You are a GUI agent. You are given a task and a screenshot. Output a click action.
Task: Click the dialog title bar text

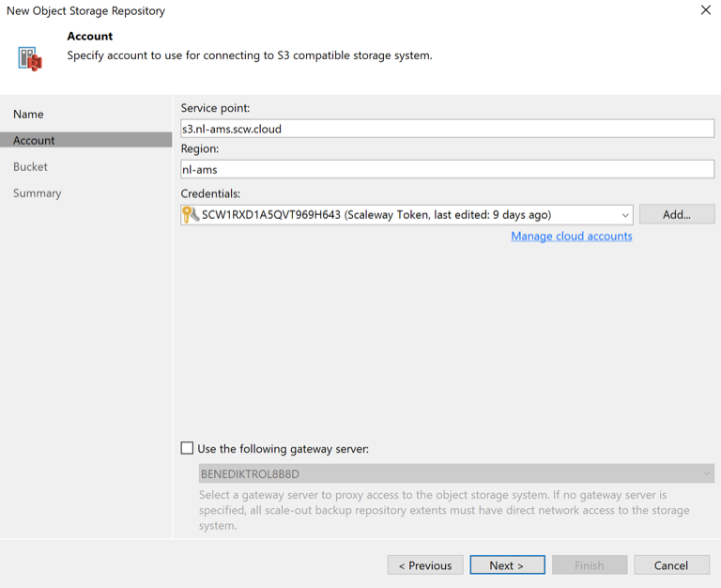pyautogui.click(x=85, y=11)
